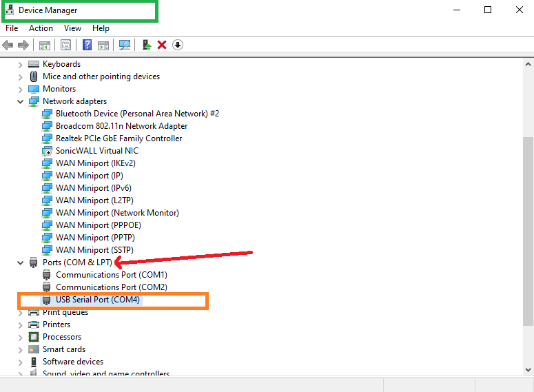Open the Action menu
The height and width of the screenshot is (392, 534).
pos(41,28)
